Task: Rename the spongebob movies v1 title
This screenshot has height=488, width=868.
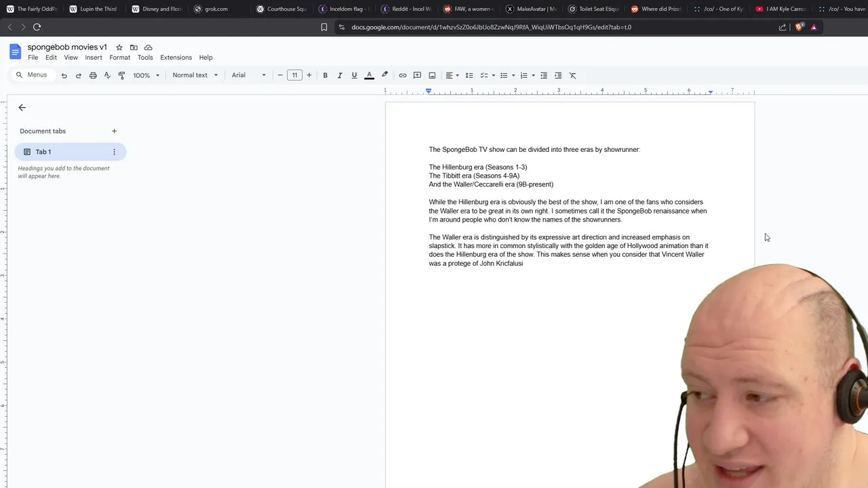Action: pos(67,47)
